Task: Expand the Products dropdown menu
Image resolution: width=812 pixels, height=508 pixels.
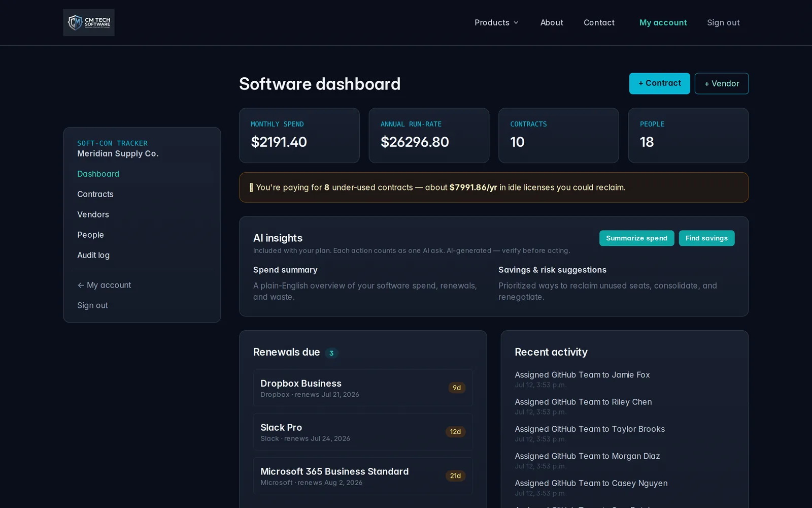Action: click(496, 22)
